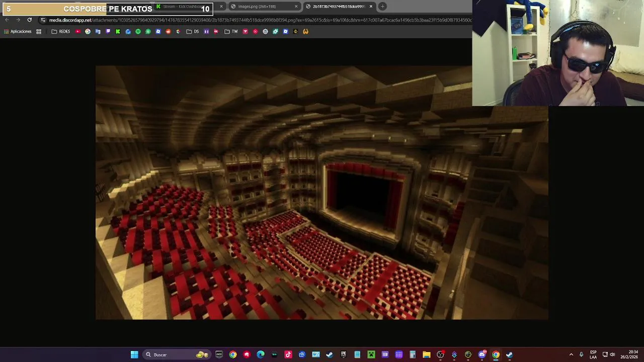The height and width of the screenshot is (362, 644).
Task: Close the active Discord image tab
Action: click(371, 7)
